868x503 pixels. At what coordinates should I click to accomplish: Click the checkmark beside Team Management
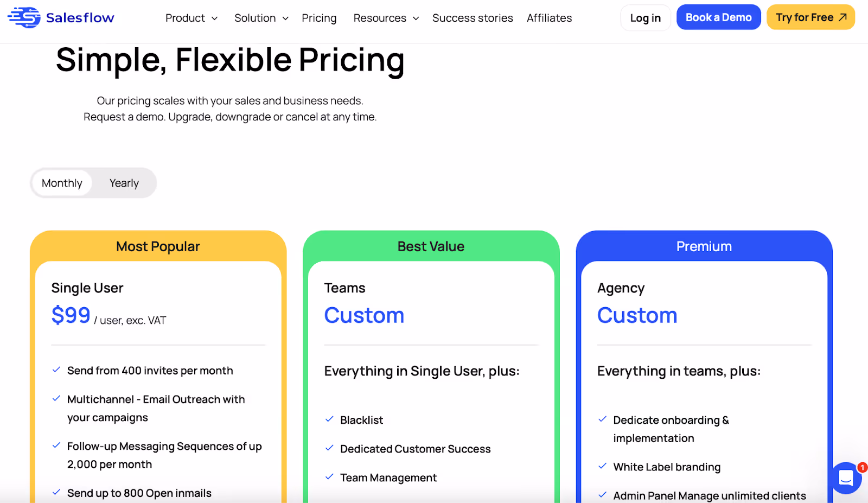tap(329, 477)
